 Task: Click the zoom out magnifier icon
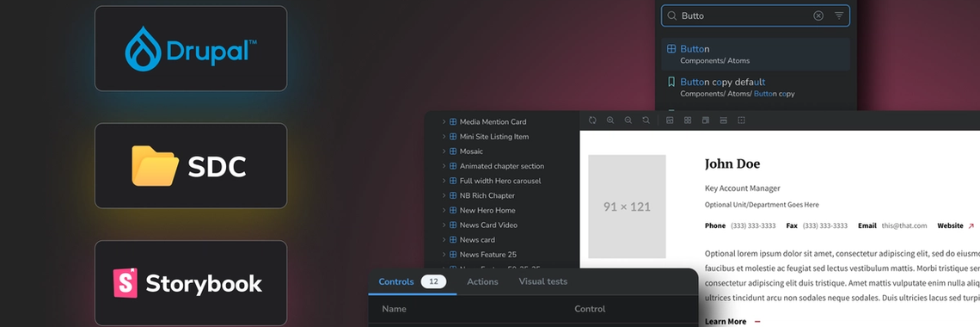tap(628, 120)
